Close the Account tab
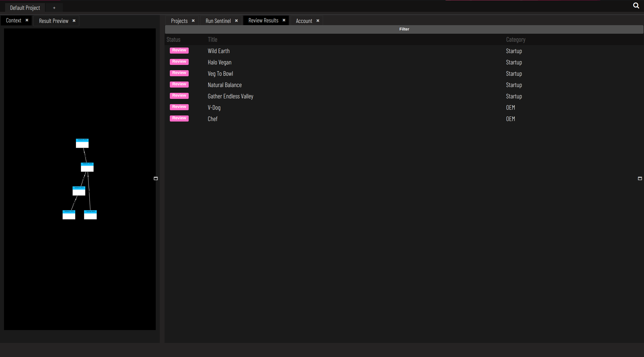 (318, 21)
